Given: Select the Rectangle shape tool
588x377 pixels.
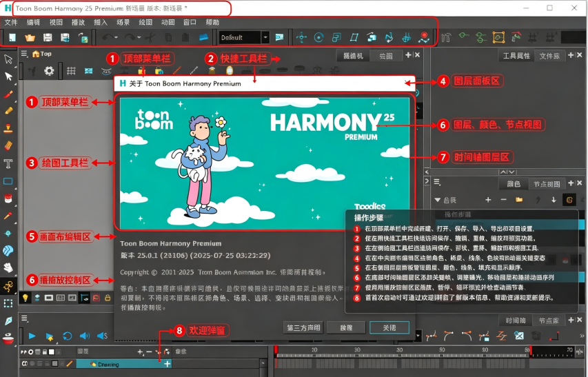Looking at the screenshot, I should pos(8,181).
